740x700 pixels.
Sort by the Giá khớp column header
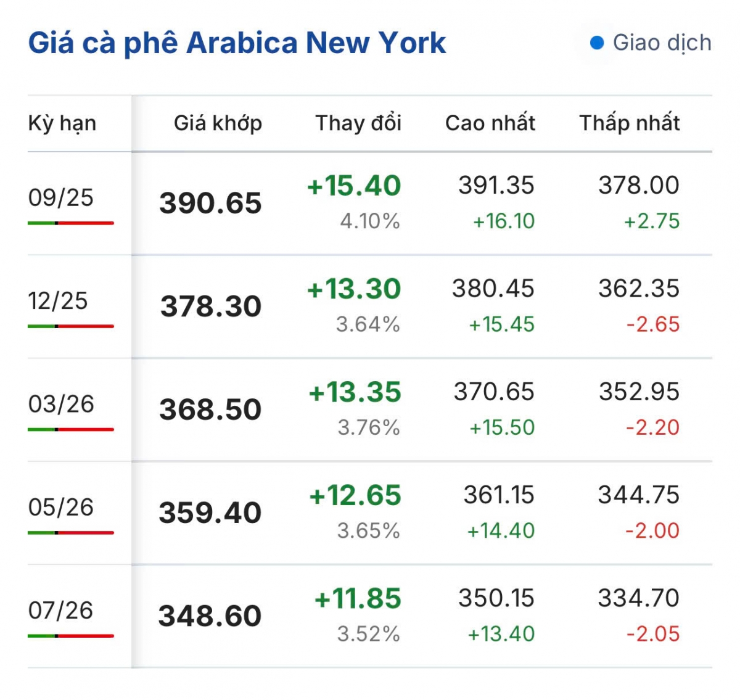tap(218, 123)
